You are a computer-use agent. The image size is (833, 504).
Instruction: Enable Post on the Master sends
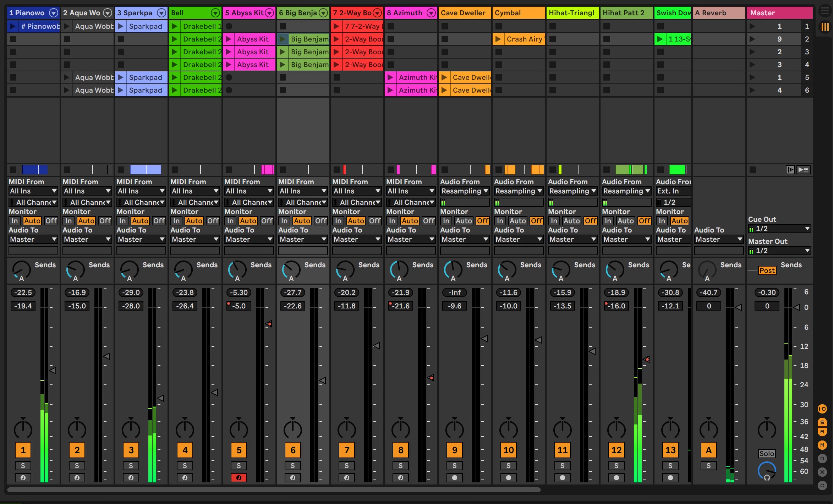pyautogui.click(x=767, y=270)
